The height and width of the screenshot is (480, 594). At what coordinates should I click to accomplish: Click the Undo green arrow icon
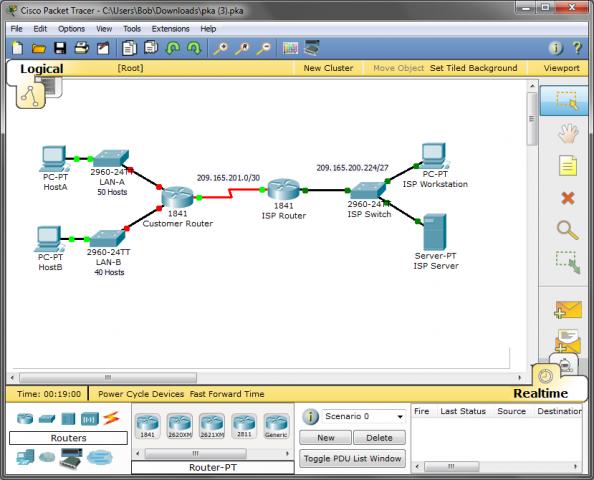pyautogui.click(x=173, y=48)
